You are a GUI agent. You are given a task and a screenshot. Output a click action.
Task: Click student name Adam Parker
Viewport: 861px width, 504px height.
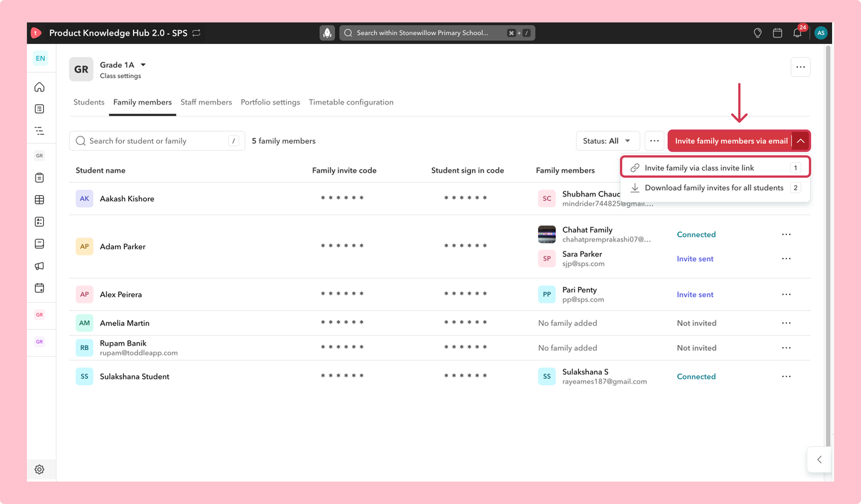(x=122, y=246)
